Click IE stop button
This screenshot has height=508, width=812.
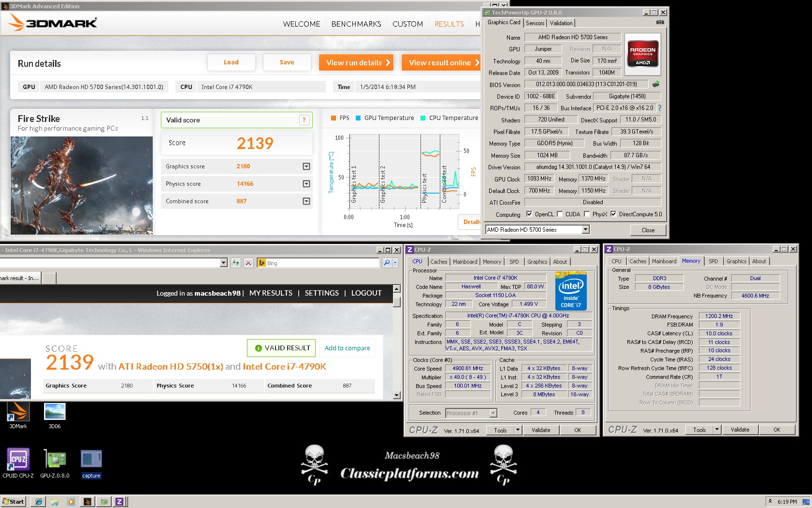pyautogui.click(x=248, y=263)
